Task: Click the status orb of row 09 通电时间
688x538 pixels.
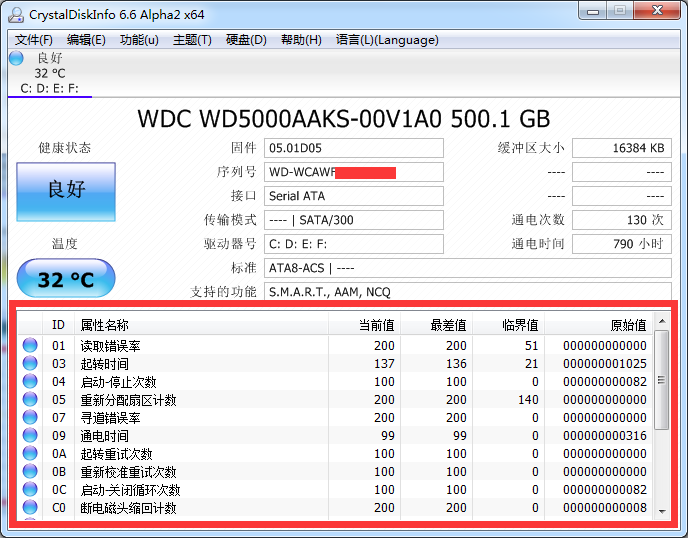Action: 30,435
